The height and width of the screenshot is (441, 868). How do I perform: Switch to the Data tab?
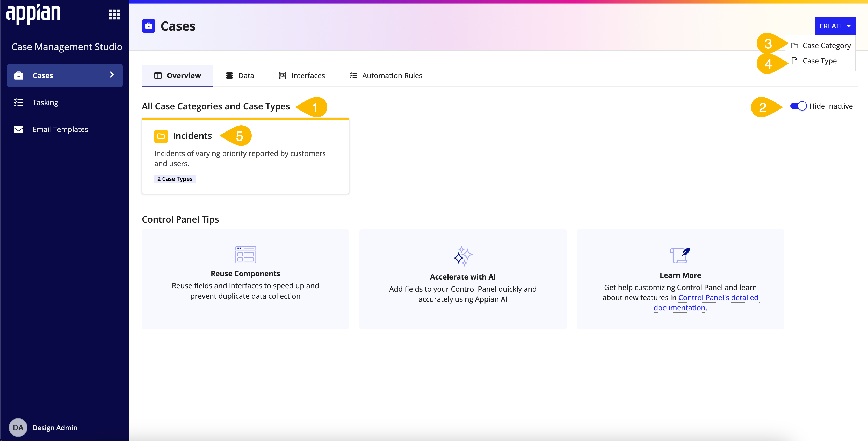point(240,75)
